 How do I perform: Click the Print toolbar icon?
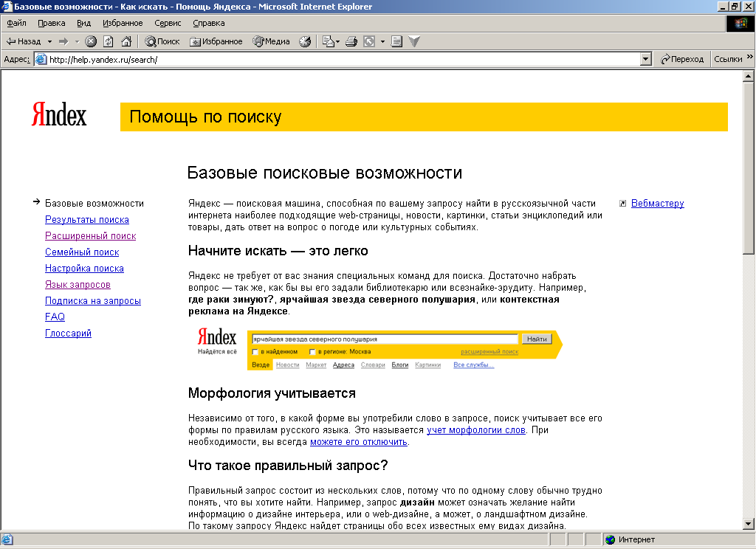[351, 41]
